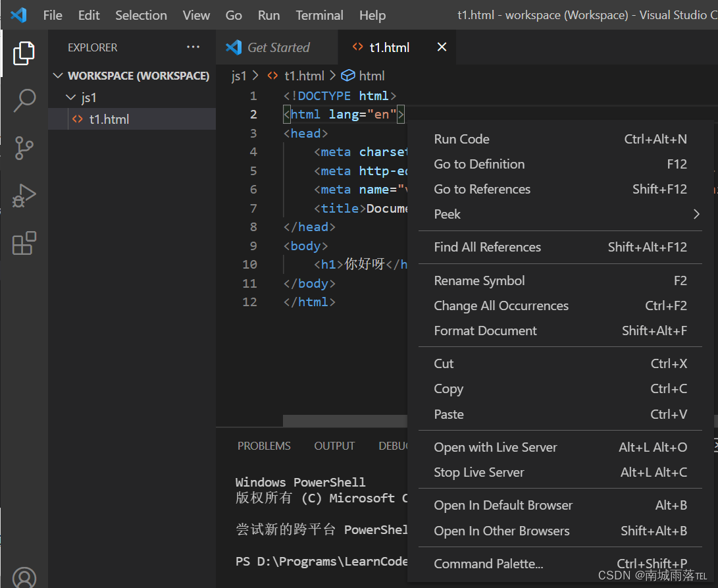
Task: Choose Open In Other Browsers
Action: pyautogui.click(x=560, y=531)
